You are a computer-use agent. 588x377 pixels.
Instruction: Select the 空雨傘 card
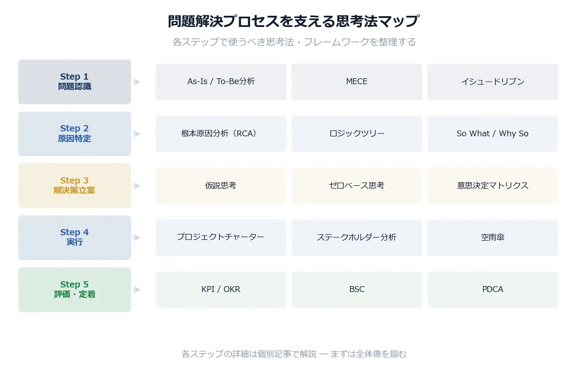pos(492,238)
